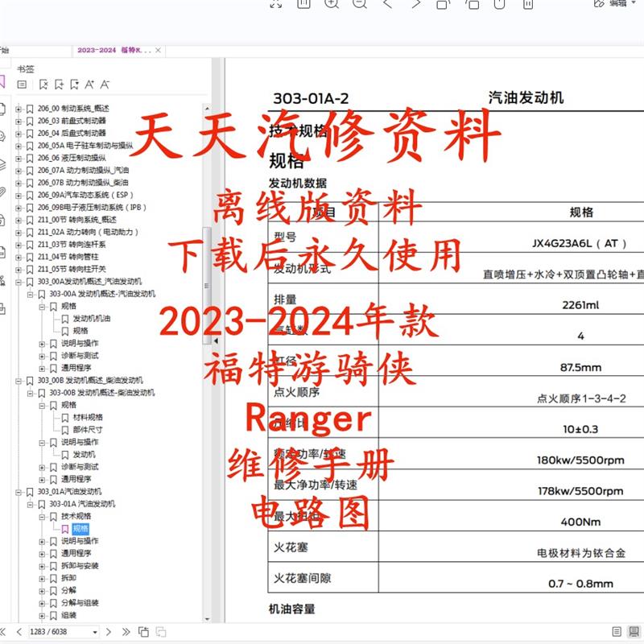The image size is (644, 644).
Task: Collapse the 303_00A发动机概述_汽油发动机 node
Action: coord(18,283)
